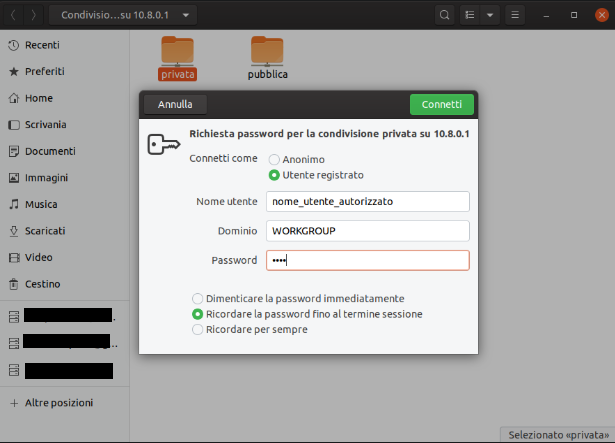Screen dimensions: 615x443
Task: Click the privata folder name label
Action: (177, 74)
